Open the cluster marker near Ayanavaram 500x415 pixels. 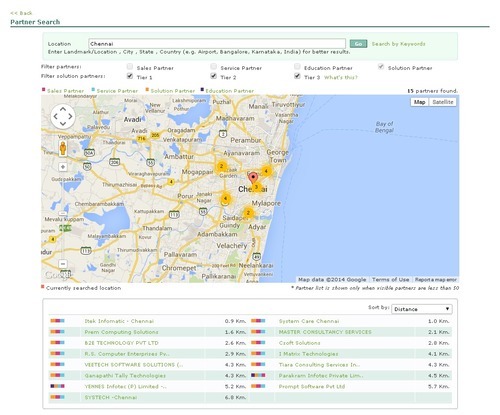pos(222,166)
